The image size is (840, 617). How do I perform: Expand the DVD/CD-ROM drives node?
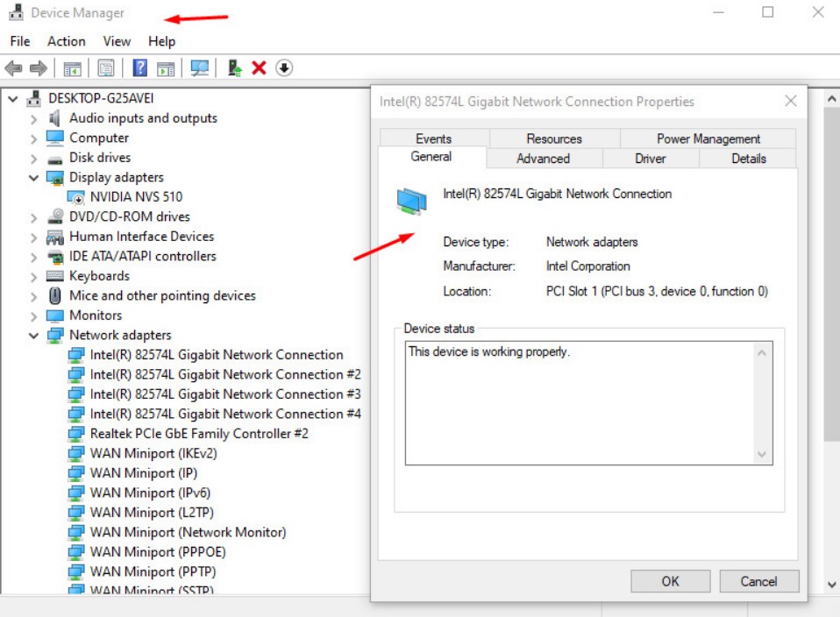33,217
